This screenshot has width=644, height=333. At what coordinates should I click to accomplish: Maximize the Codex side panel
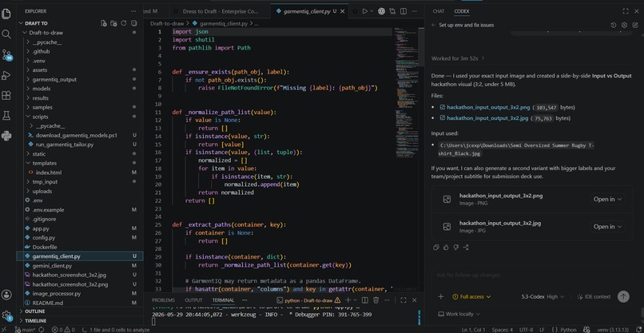pos(626,11)
